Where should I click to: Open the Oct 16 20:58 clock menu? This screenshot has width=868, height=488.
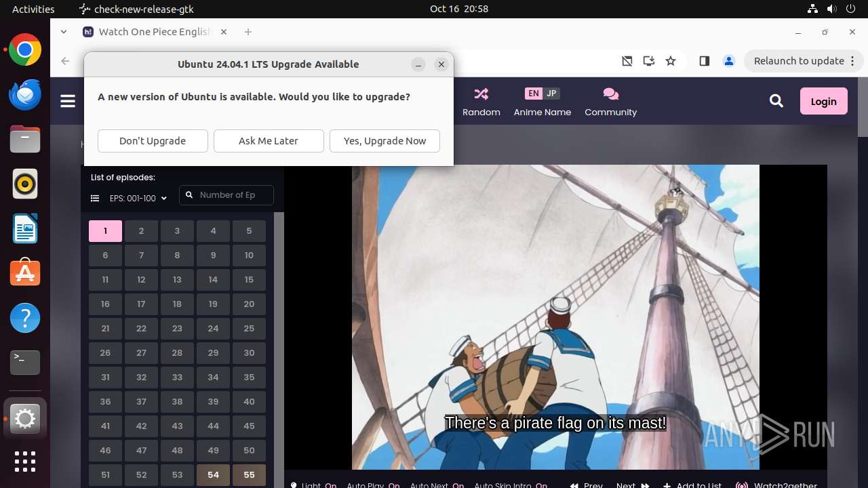[459, 9]
